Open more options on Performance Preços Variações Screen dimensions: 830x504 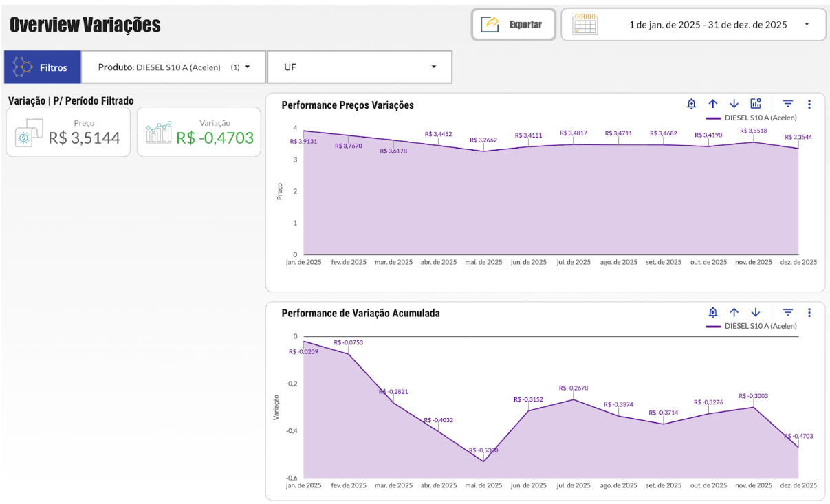click(809, 104)
